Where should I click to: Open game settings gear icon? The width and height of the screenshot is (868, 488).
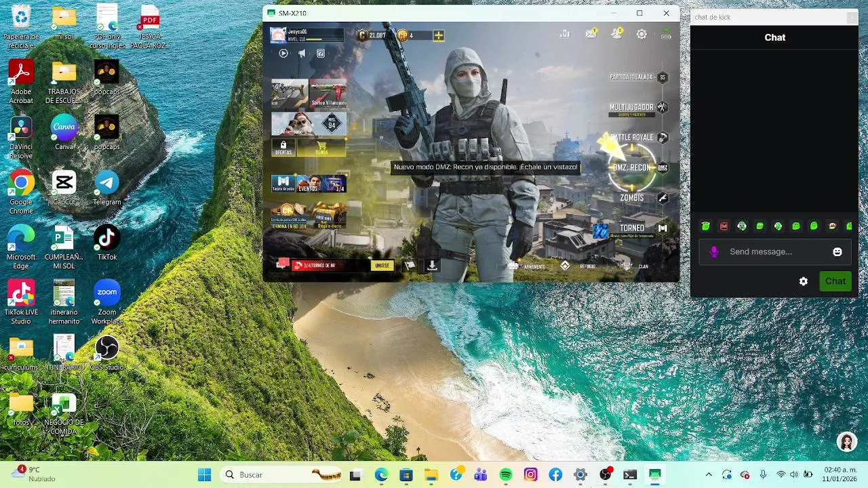(642, 34)
